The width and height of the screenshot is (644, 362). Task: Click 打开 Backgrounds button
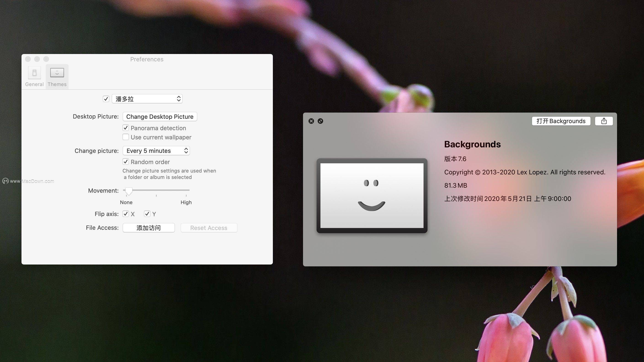pyautogui.click(x=561, y=121)
